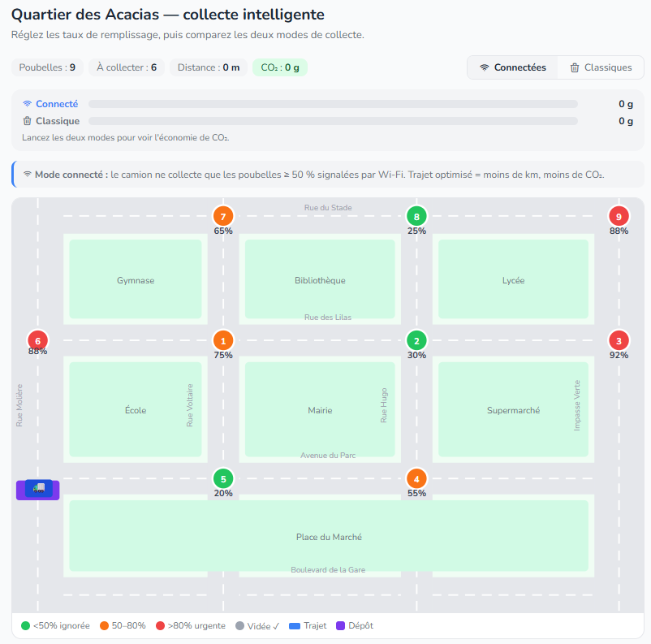
Task: Select green bin marker 5 at 20%
Action: (223, 478)
